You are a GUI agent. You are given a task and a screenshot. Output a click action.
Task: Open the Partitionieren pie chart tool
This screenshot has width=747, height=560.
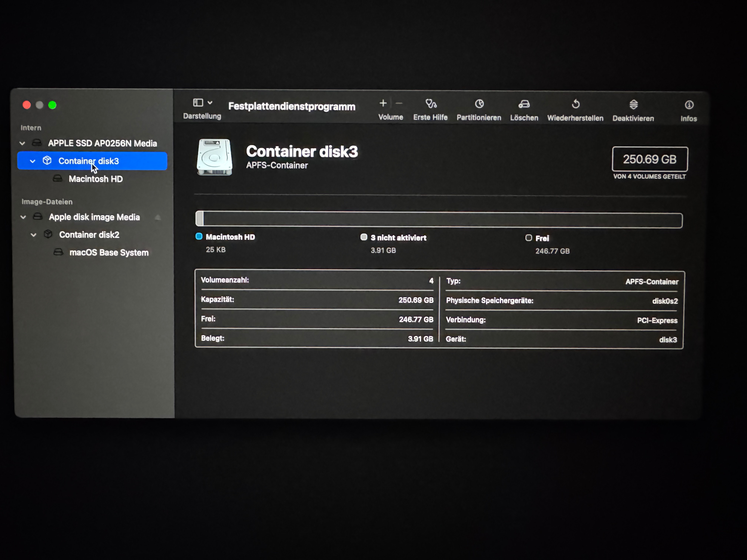tap(479, 104)
